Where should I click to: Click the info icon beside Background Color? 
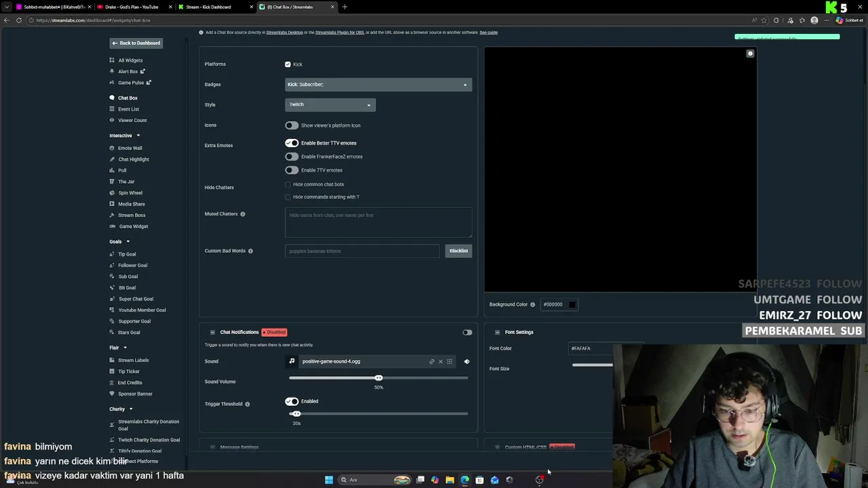click(532, 304)
